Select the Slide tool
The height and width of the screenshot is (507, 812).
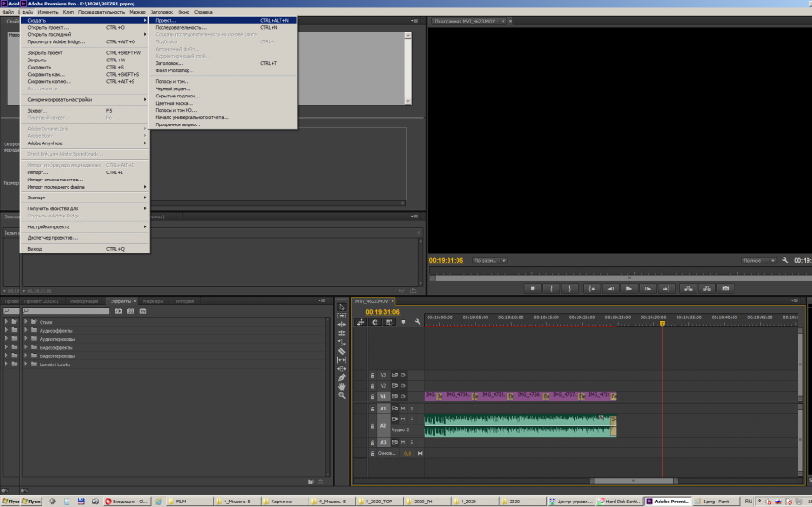tap(342, 368)
